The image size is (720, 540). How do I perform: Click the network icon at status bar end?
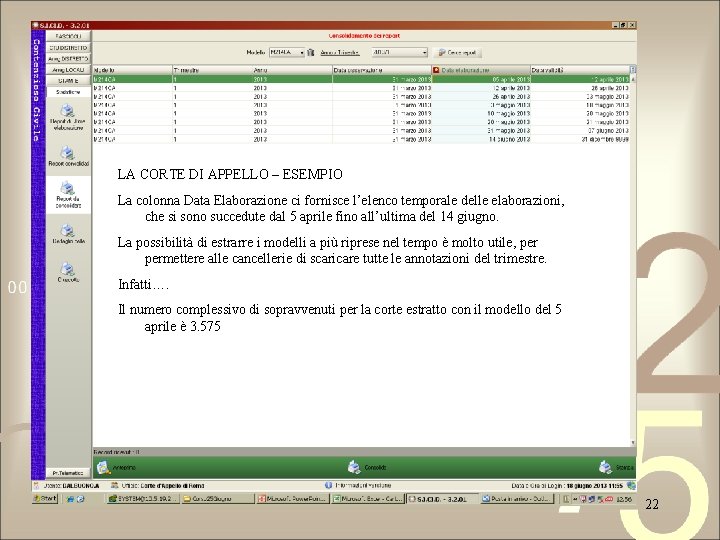[631, 485]
